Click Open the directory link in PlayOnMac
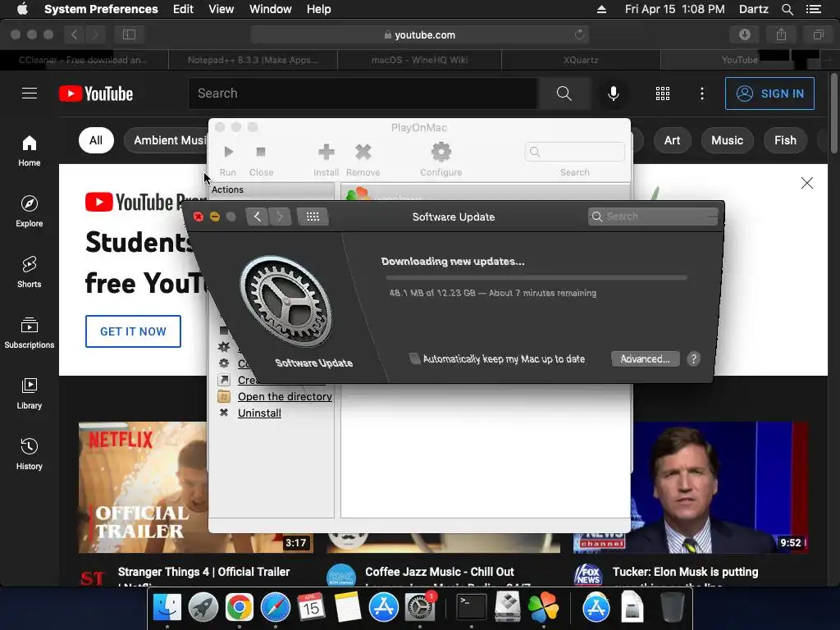Screen dimensions: 840x630 point(285,396)
